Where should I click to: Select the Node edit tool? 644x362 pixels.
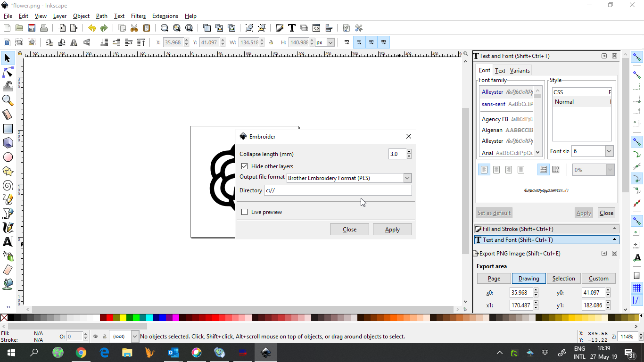(x=8, y=72)
